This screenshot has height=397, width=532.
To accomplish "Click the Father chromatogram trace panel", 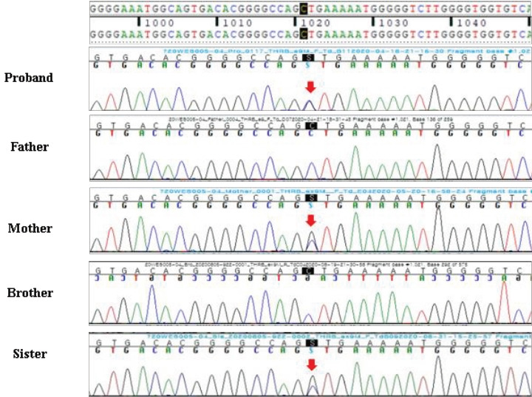I will [310, 159].
